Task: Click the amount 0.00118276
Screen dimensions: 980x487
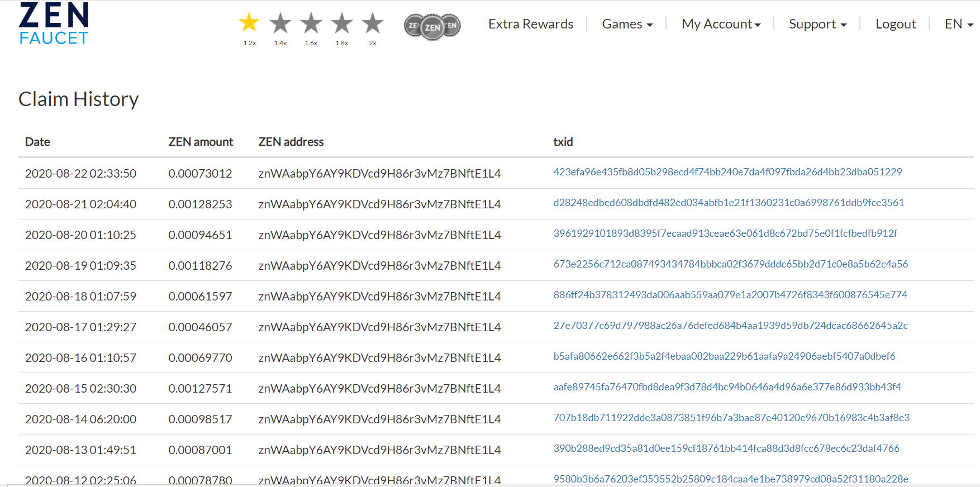Action: [x=200, y=266]
